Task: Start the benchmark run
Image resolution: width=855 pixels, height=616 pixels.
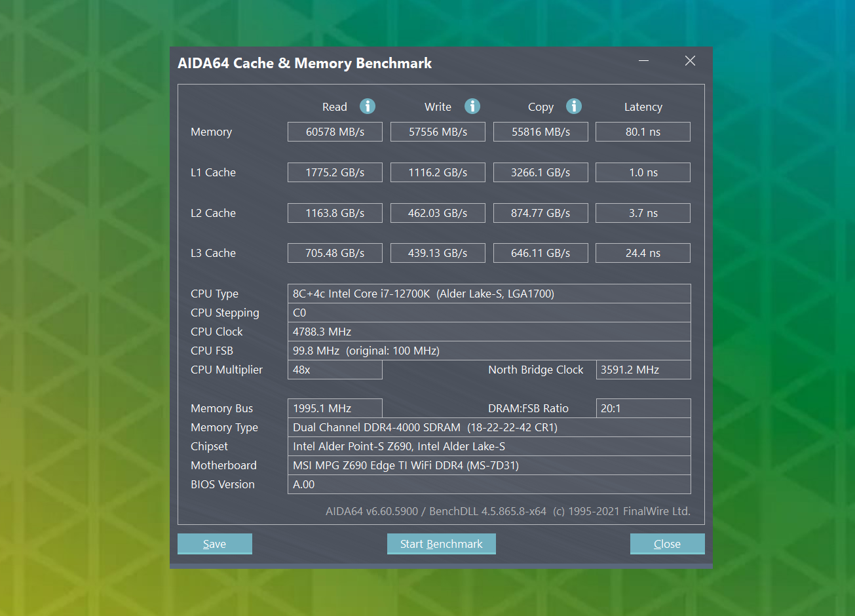Action: pyautogui.click(x=442, y=544)
